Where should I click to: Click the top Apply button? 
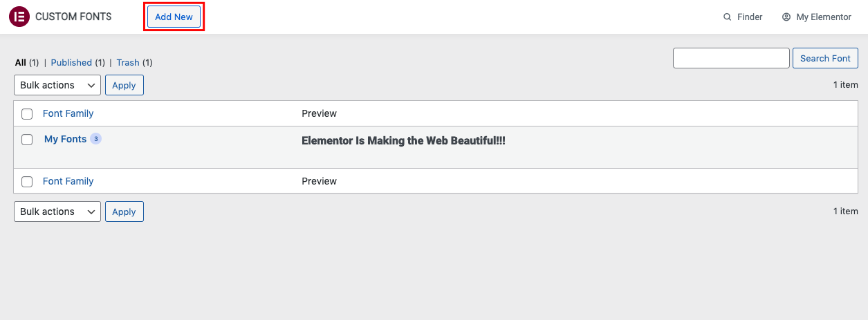pos(124,85)
